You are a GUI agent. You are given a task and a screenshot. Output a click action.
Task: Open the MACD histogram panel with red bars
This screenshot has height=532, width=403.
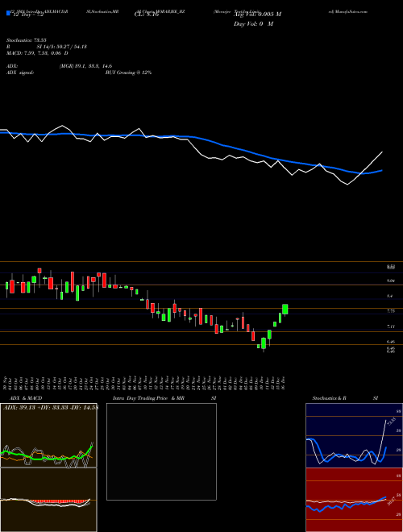point(48,500)
